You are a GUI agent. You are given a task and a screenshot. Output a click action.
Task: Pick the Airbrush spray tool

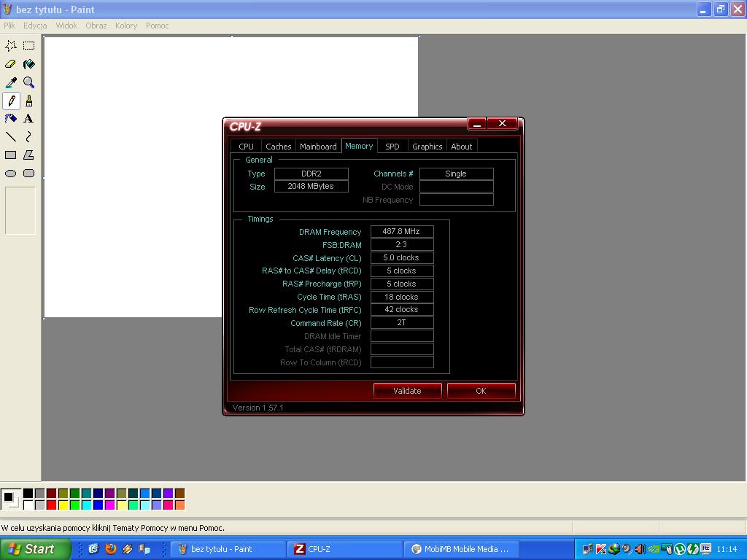(10, 119)
